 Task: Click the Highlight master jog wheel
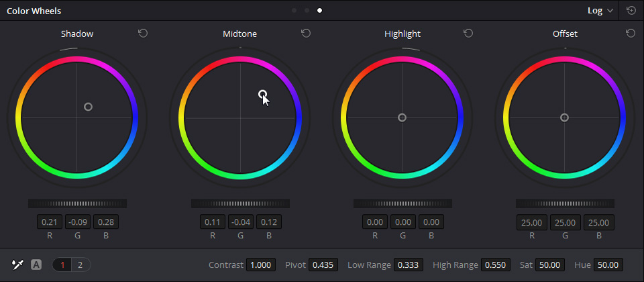tap(402, 203)
